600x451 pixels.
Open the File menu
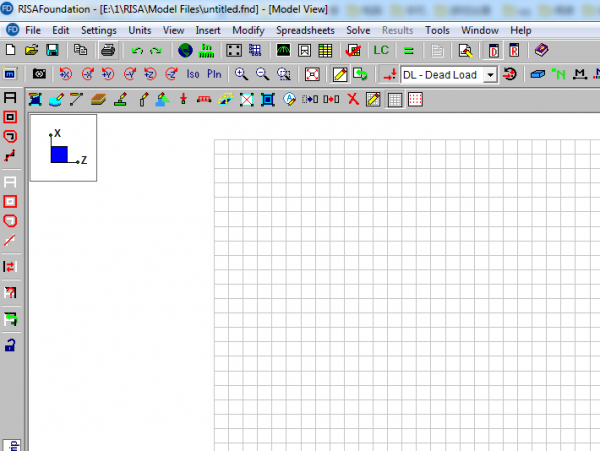(x=33, y=30)
